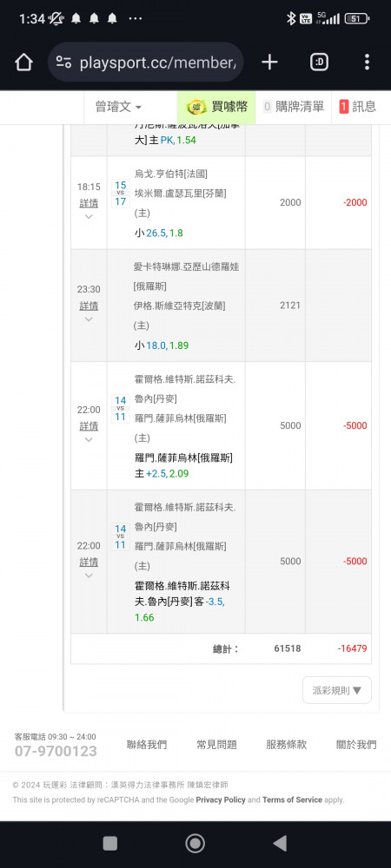Open the 常見問題 link
The height and width of the screenshot is (868, 391).
(x=216, y=745)
